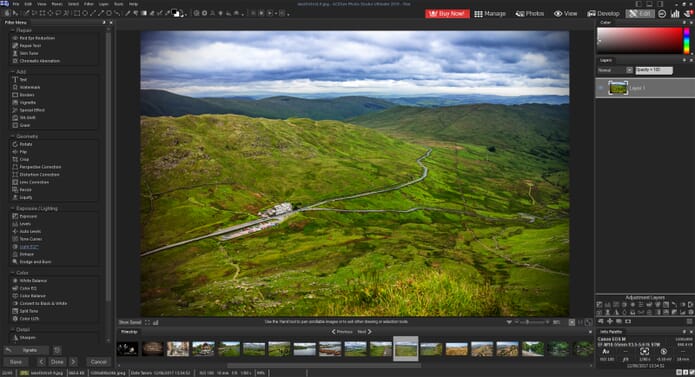Click the Save button

pos(16,362)
